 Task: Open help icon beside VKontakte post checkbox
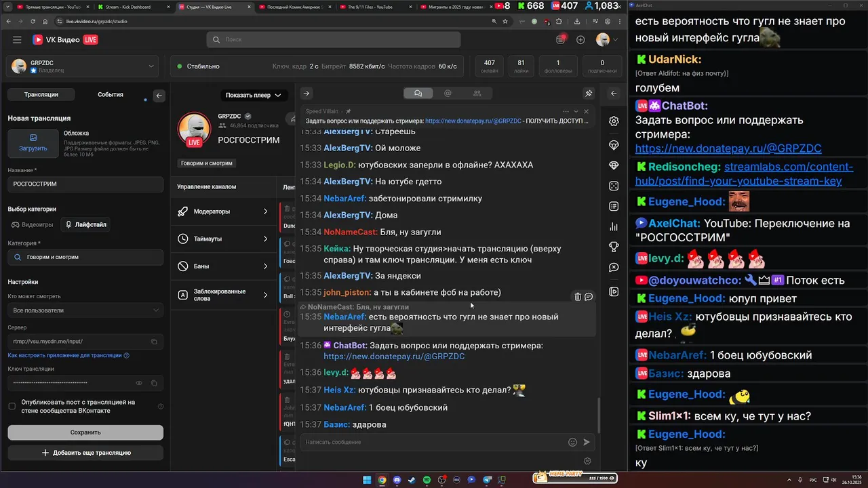pos(161,407)
